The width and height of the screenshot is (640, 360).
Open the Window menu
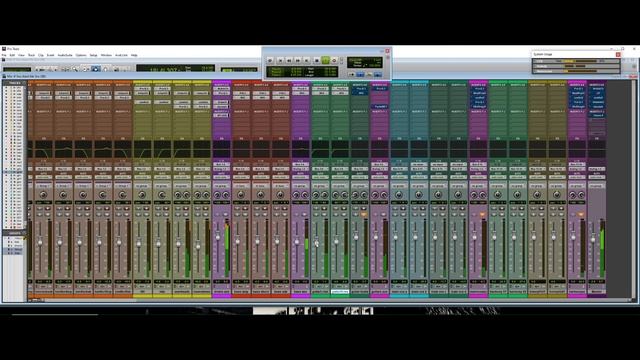coord(106,55)
